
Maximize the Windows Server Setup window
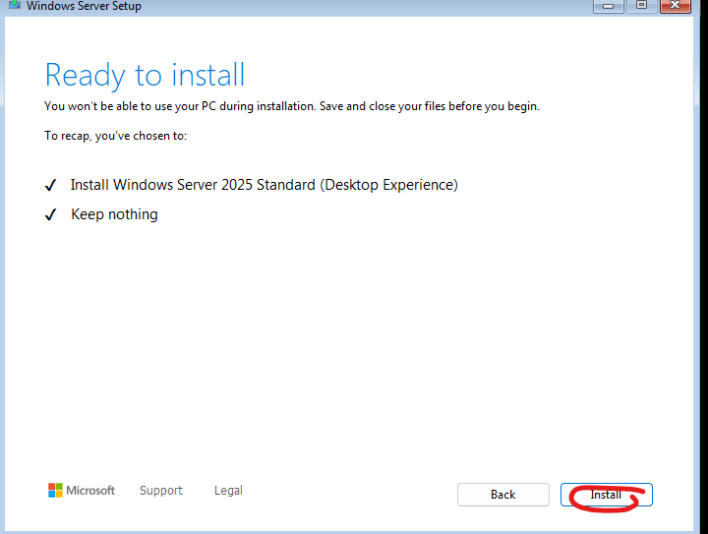click(641, 6)
